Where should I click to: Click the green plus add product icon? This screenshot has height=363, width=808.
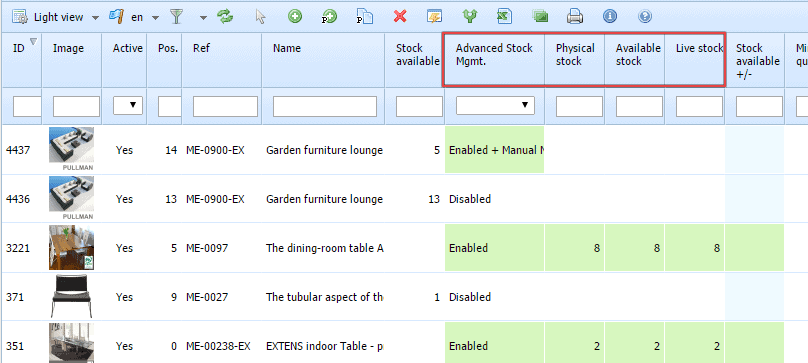295,17
